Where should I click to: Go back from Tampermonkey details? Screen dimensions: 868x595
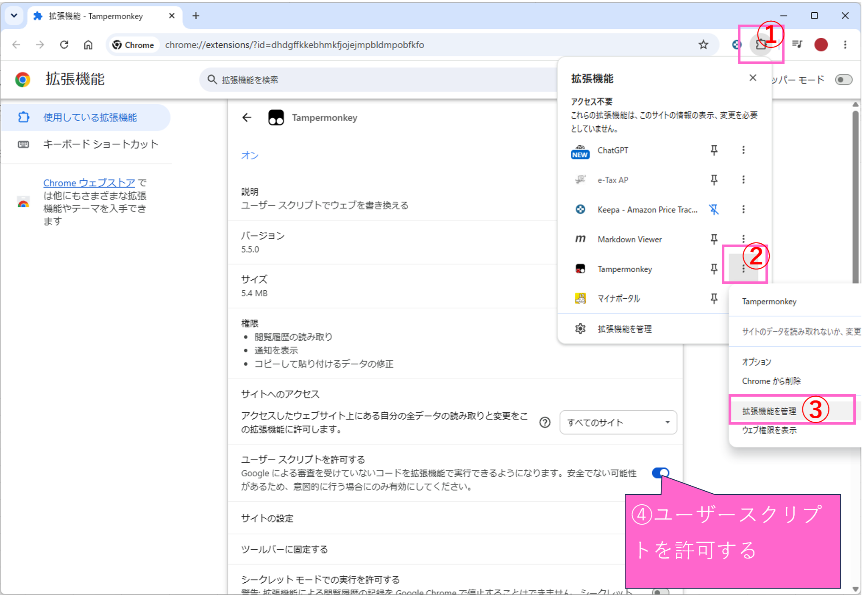click(x=247, y=117)
